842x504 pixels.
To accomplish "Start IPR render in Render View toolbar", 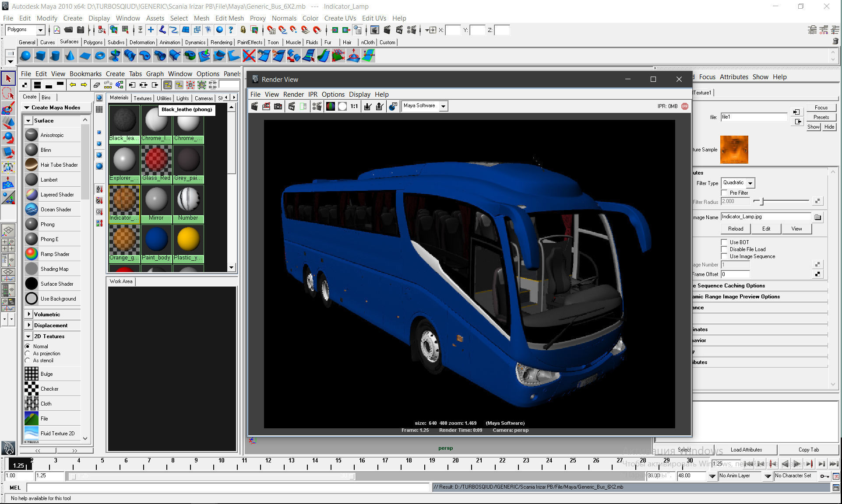I will [x=292, y=106].
